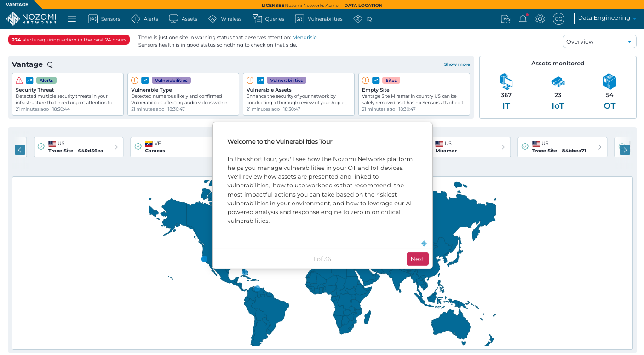Navigate to the Vulnerabilities menu
644x355 pixels.
click(x=319, y=19)
